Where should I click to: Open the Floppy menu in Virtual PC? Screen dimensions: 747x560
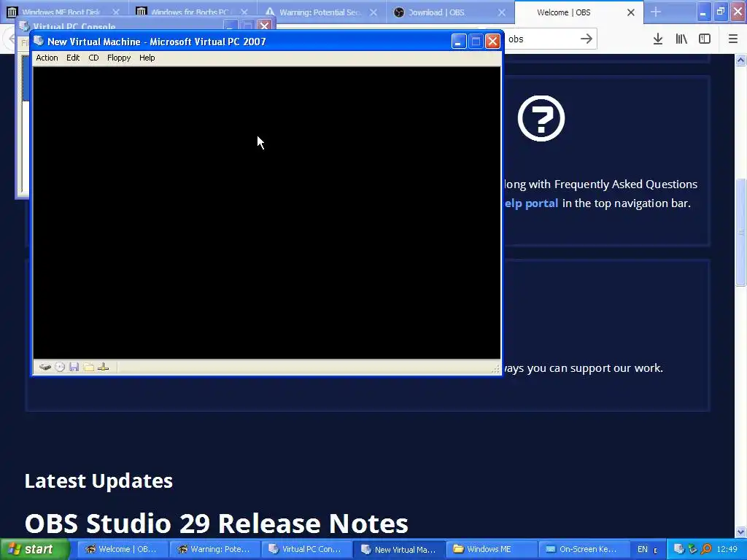click(119, 58)
